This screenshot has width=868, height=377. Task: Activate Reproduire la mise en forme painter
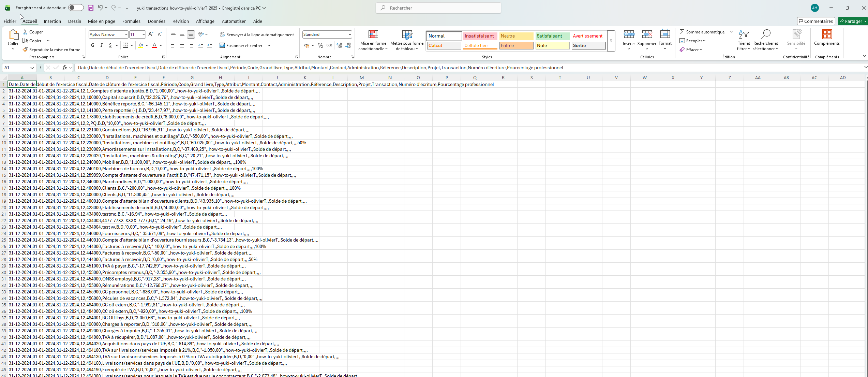[x=51, y=50]
